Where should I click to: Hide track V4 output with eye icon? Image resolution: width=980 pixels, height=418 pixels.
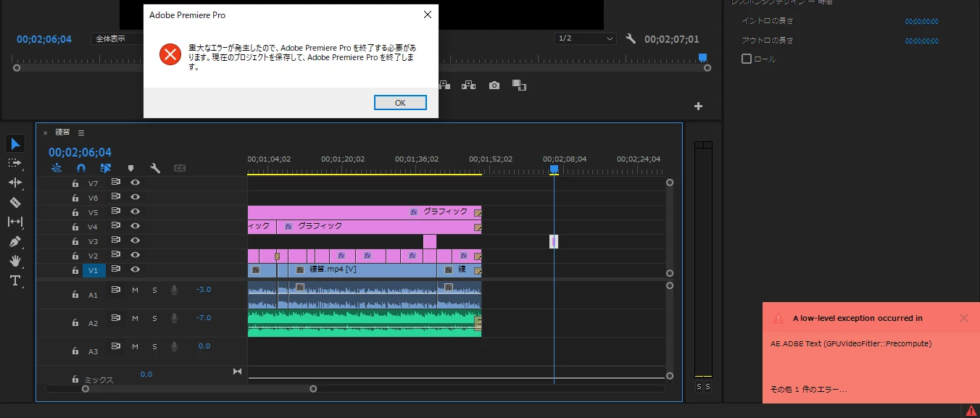[135, 226]
